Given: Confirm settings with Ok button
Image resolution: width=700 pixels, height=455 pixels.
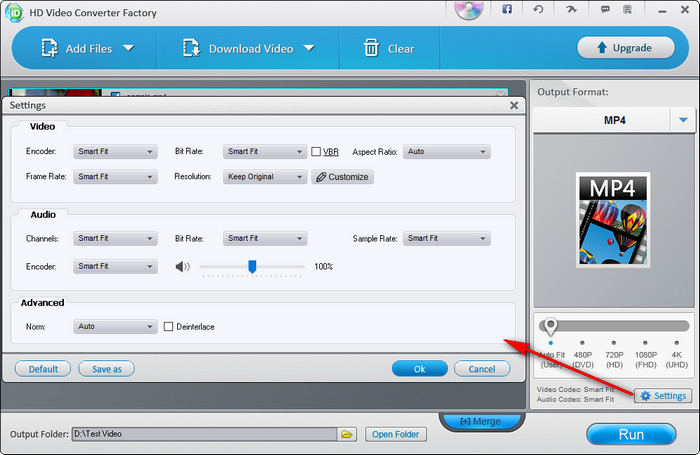Looking at the screenshot, I should [420, 369].
